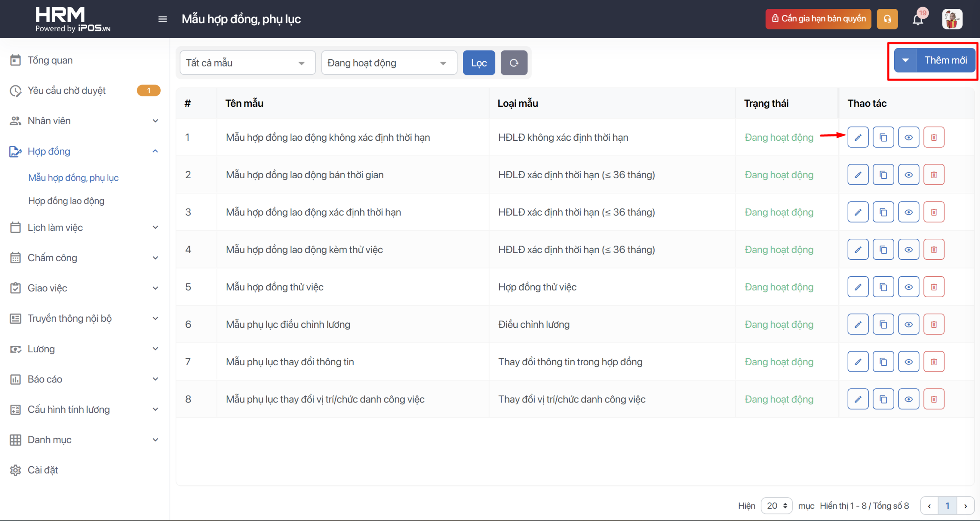Click the refresh filter icon button
This screenshot has width=980, height=521.
click(514, 63)
